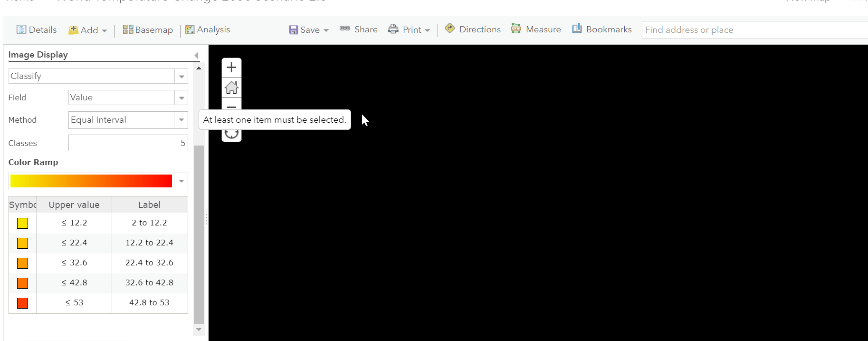Viewport: 868px width, 341px height.
Task: Click label cell 22.4 to 32.6
Action: pos(149,263)
